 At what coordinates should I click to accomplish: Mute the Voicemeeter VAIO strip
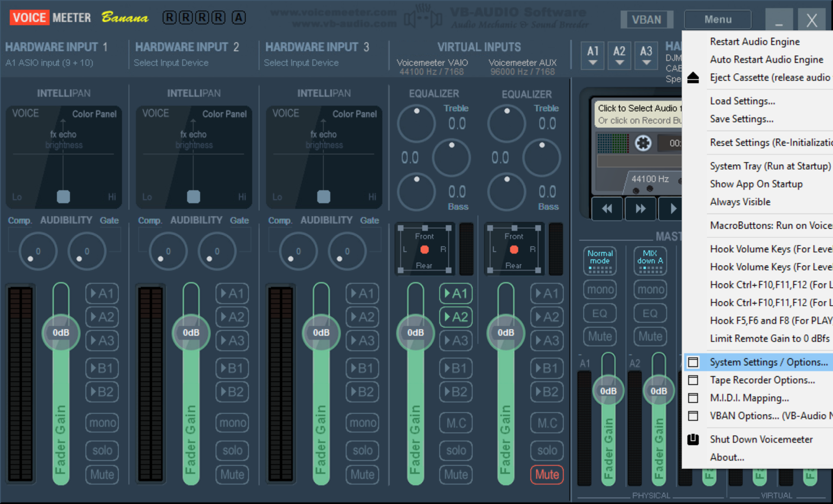coord(456,475)
